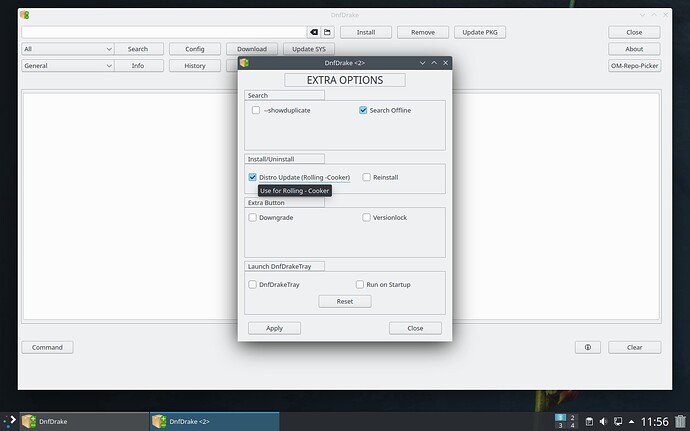690x431 pixels.
Task: Click the Update PKG button
Action: click(480, 32)
